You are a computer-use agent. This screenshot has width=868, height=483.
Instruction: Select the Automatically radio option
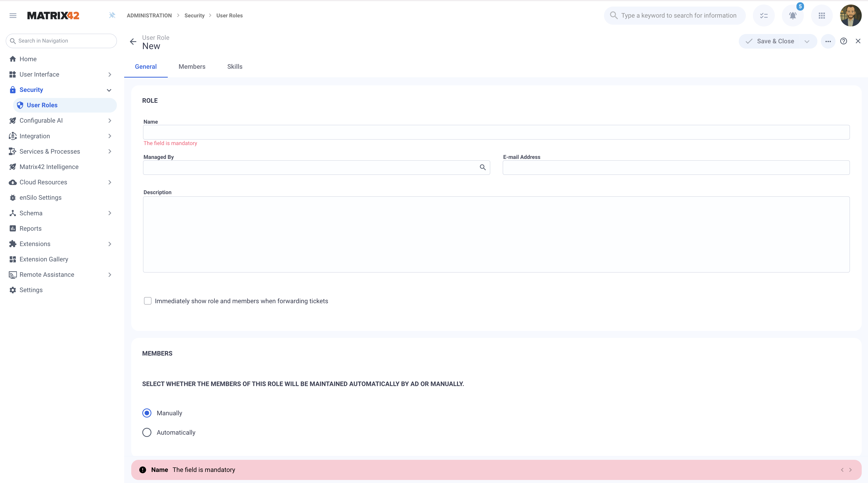point(147,432)
